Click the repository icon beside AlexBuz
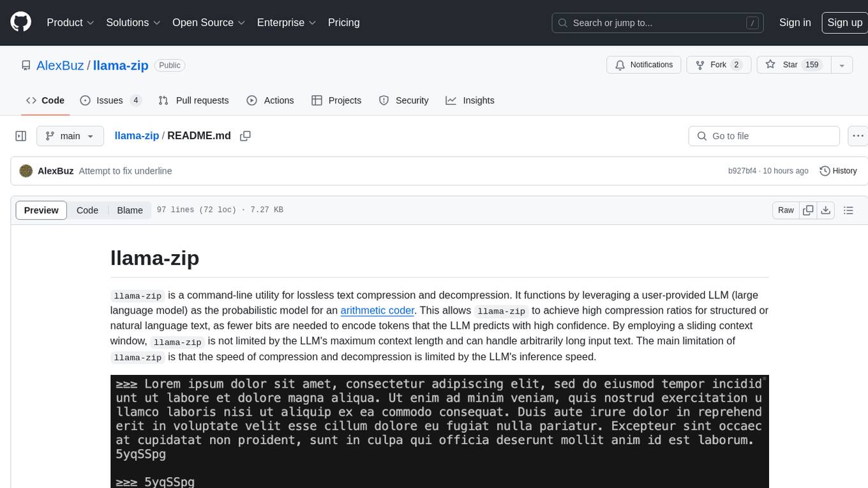The width and height of the screenshot is (868, 488). [x=26, y=65]
